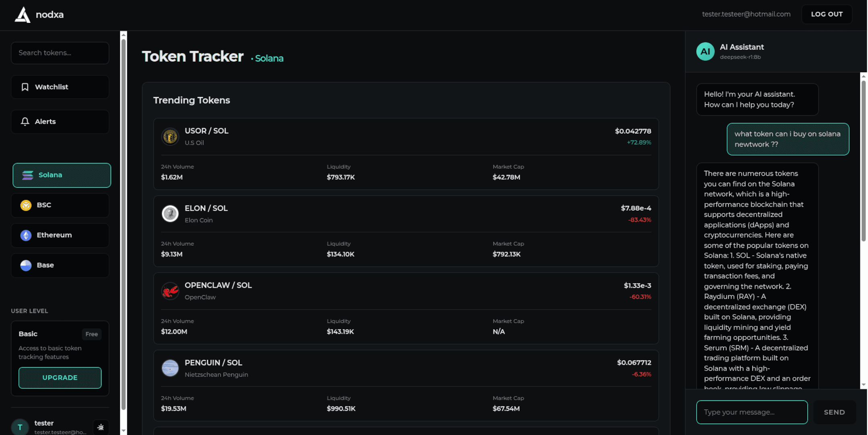Open Watchlist using the bookmark icon

point(25,87)
